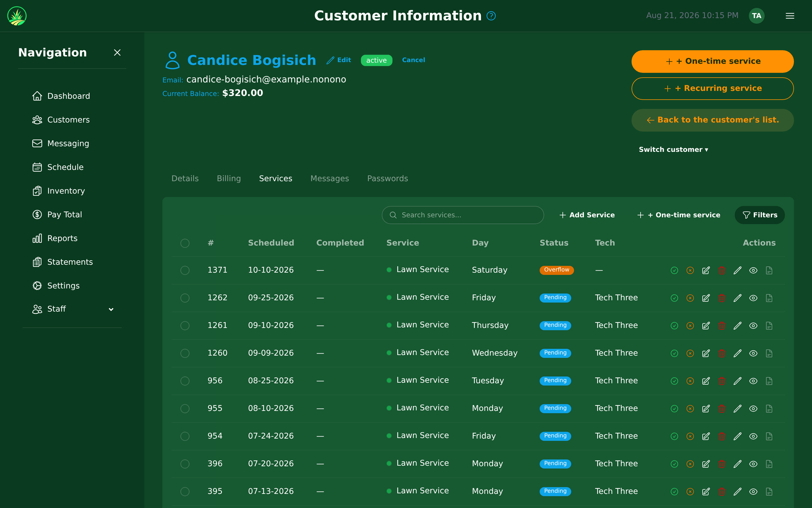The height and width of the screenshot is (508, 812).
Task: Open edit square icon for service 395
Action: pos(706,492)
